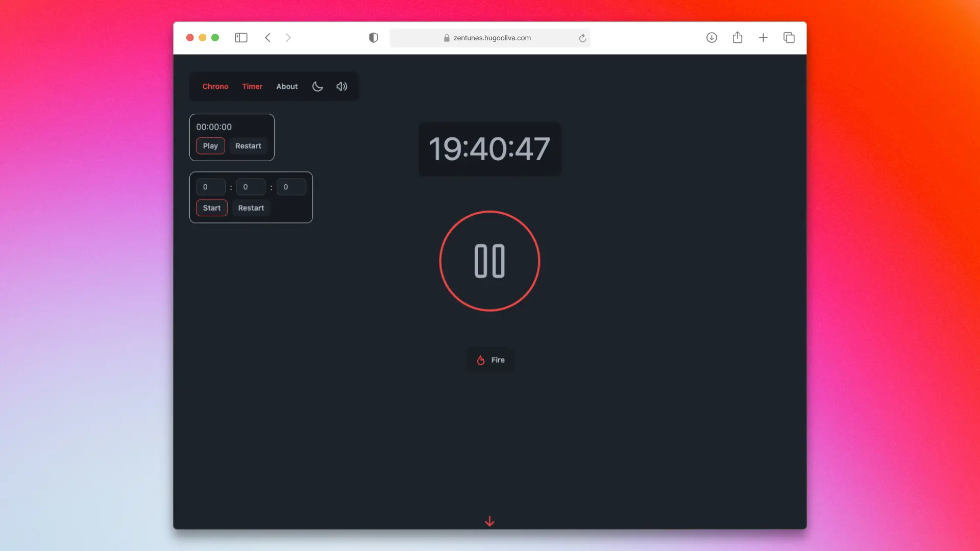Screen dimensions: 980x551
Task: Go back with the left chevron
Action: 267,38
